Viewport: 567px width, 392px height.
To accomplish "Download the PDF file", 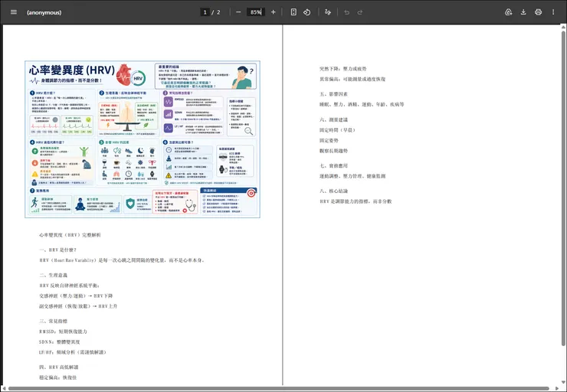I will click(523, 12).
